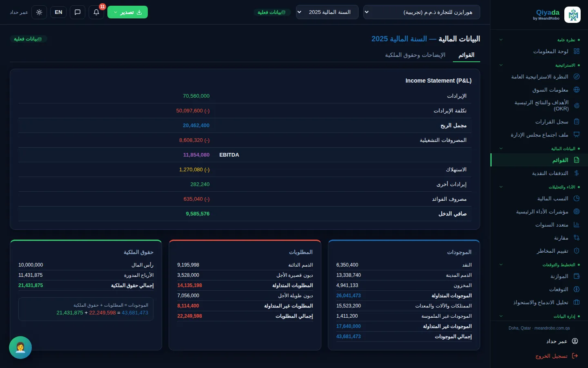Open تحليل الاندماج والاستحواذ menu item
The image size is (588, 368).
click(x=539, y=302)
